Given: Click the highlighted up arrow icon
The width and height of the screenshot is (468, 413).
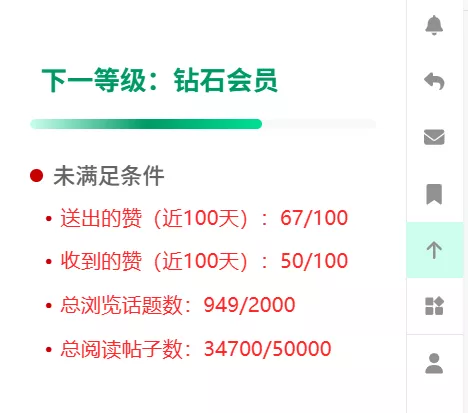Looking at the screenshot, I should [435, 250].
